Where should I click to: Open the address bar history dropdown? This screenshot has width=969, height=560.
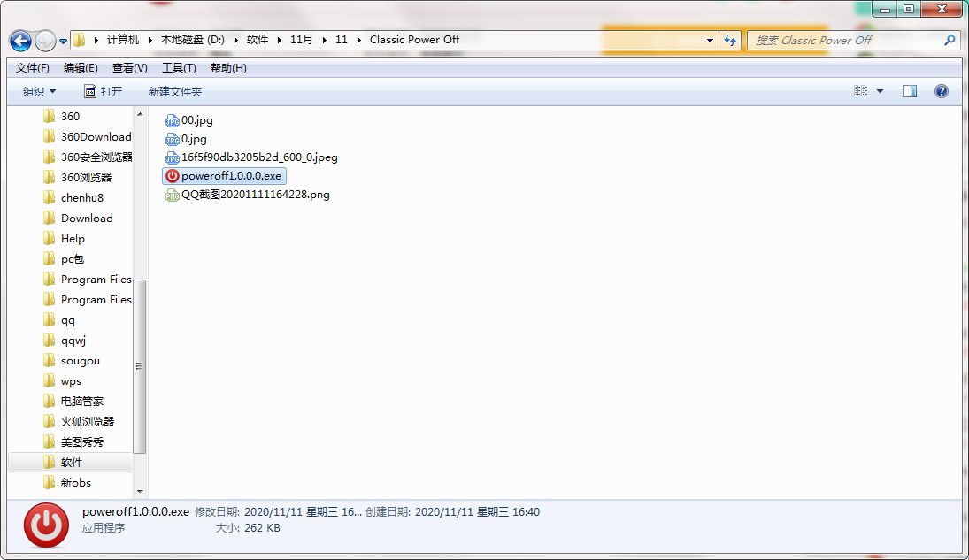pyautogui.click(x=709, y=40)
